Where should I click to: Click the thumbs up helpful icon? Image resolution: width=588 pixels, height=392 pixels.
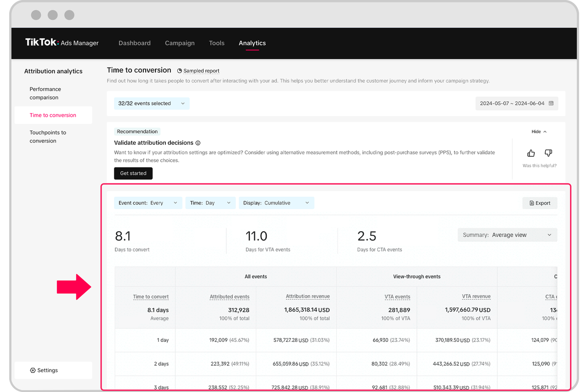click(531, 153)
